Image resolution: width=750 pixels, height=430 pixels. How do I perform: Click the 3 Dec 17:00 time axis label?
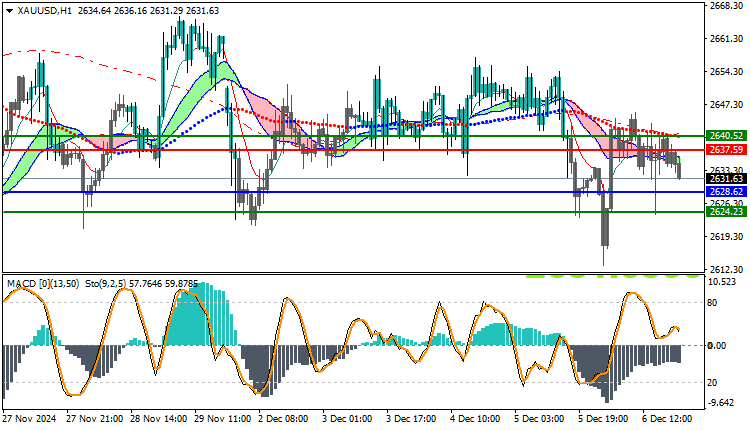(x=411, y=419)
